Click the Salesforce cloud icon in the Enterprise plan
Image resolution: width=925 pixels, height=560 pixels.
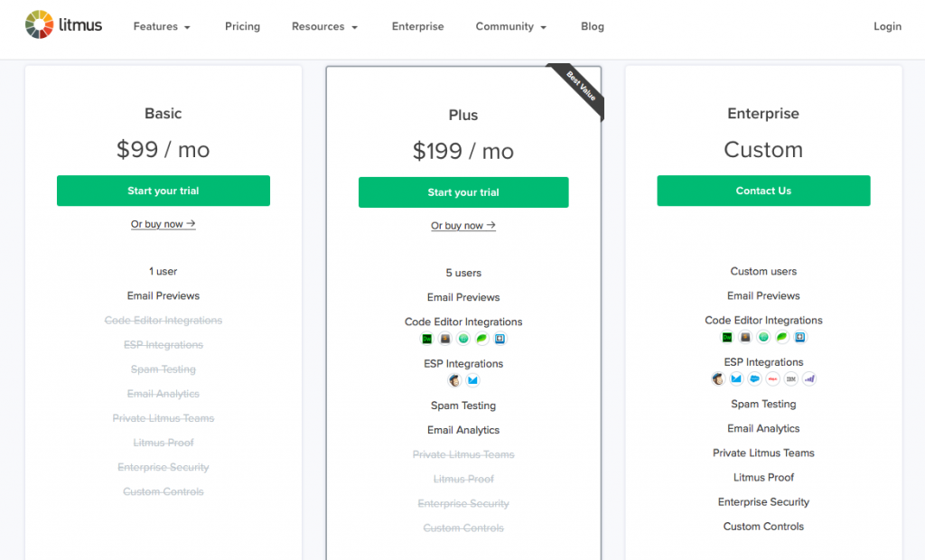pyautogui.click(x=754, y=378)
